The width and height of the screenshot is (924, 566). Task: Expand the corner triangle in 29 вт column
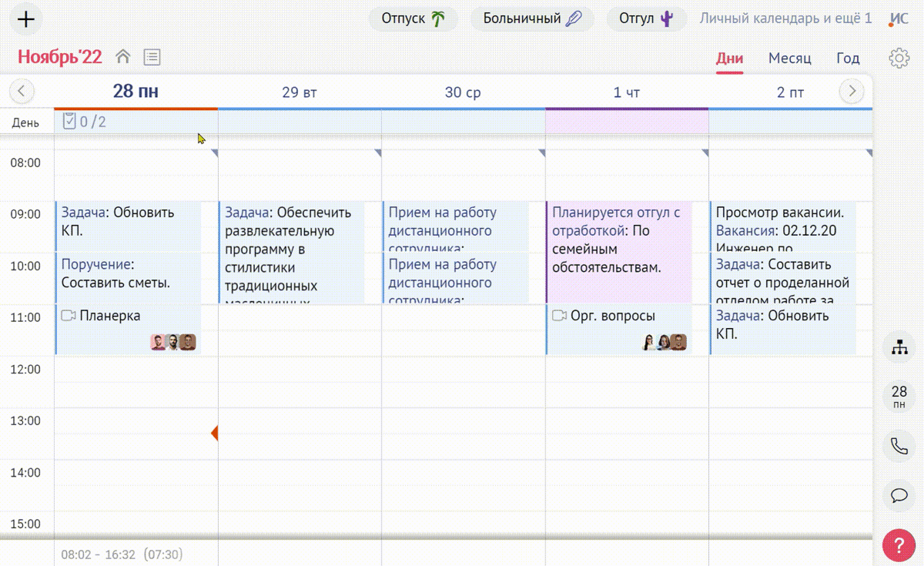(x=378, y=153)
